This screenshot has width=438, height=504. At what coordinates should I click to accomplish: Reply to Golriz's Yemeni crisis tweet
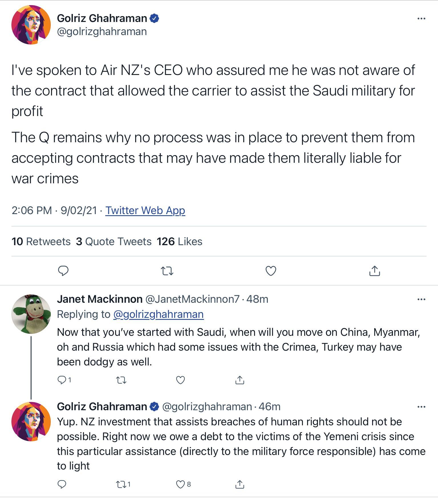62,484
